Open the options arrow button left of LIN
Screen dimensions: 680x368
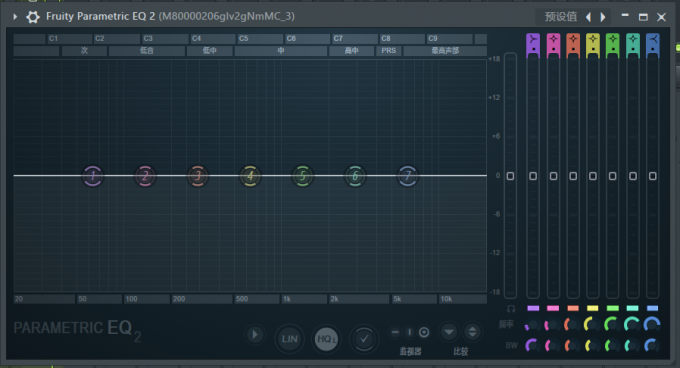pos(255,335)
